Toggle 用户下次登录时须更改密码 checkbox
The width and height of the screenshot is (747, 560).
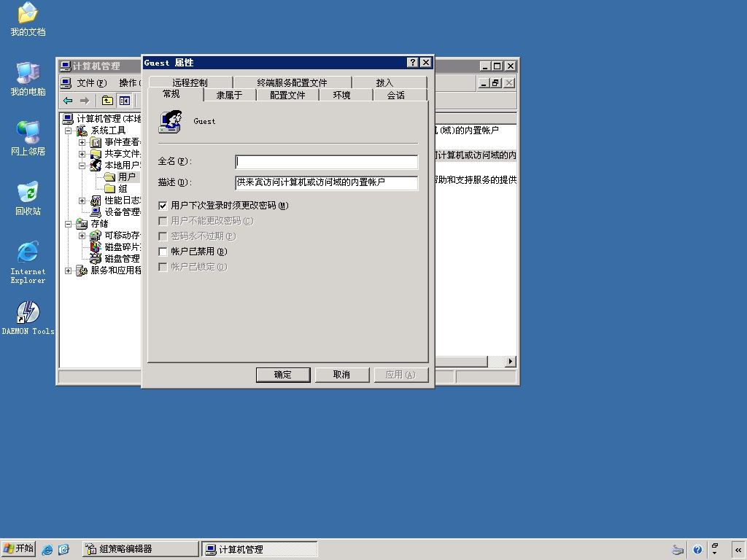pyautogui.click(x=163, y=206)
